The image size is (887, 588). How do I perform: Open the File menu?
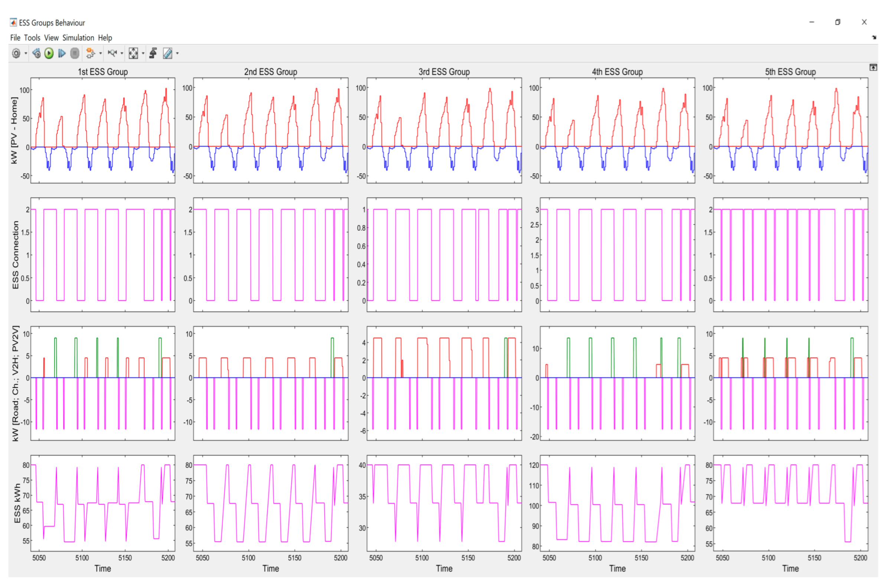coord(15,38)
